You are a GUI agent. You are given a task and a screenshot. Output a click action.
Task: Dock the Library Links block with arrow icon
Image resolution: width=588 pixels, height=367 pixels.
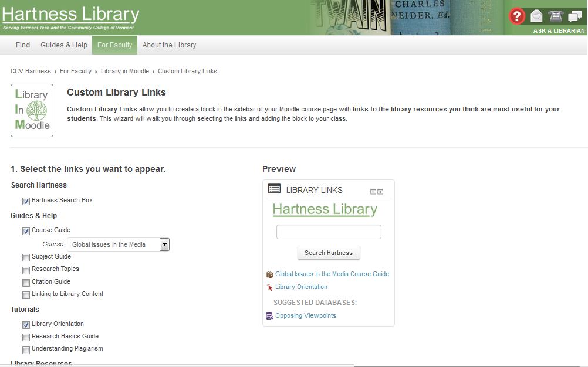point(380,192)
